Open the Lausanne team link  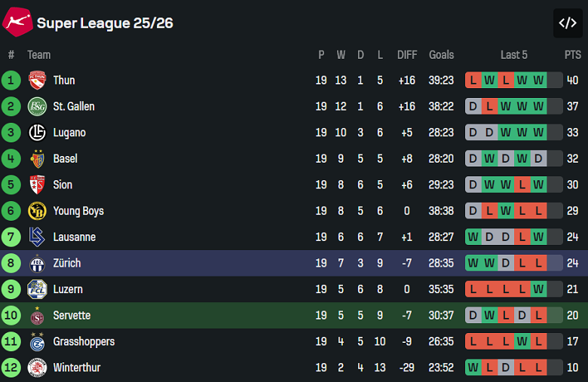(74, 237)
